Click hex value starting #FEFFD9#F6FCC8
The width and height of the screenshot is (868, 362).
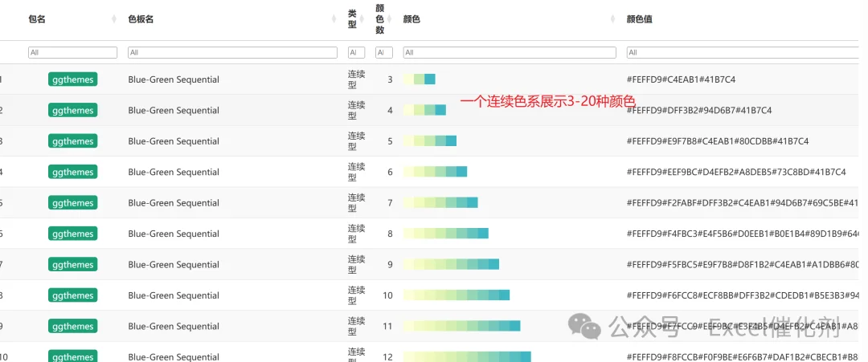(x=743, y=295)
